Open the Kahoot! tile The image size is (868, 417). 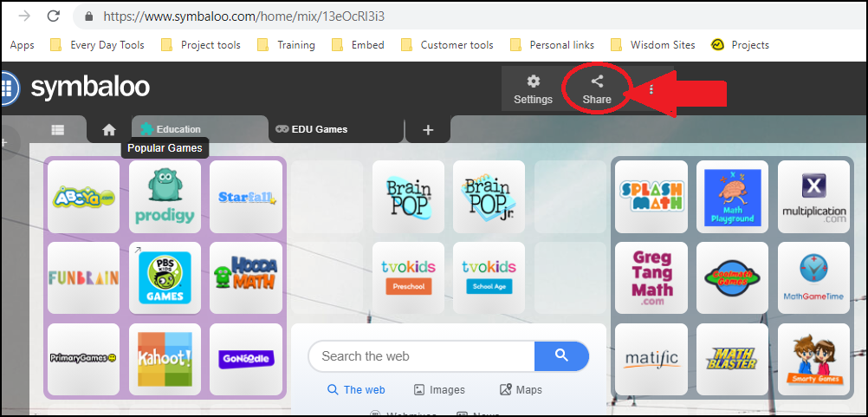[165, 359]
